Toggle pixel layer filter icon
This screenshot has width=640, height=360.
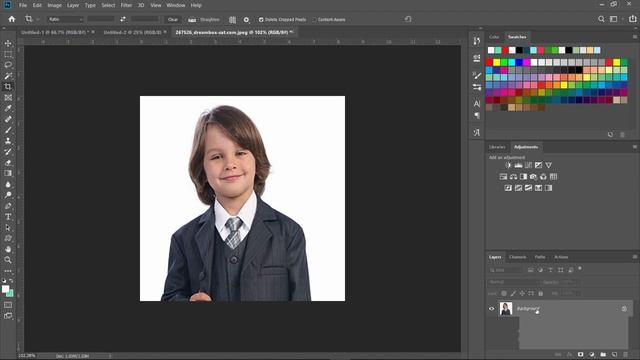(x=531, y=270)
